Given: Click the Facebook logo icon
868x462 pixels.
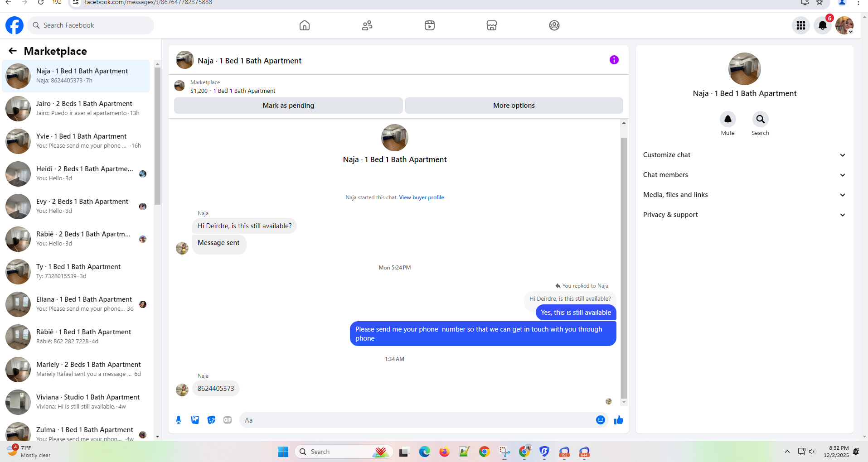Looking at the screenshot, I should point(15,25).
